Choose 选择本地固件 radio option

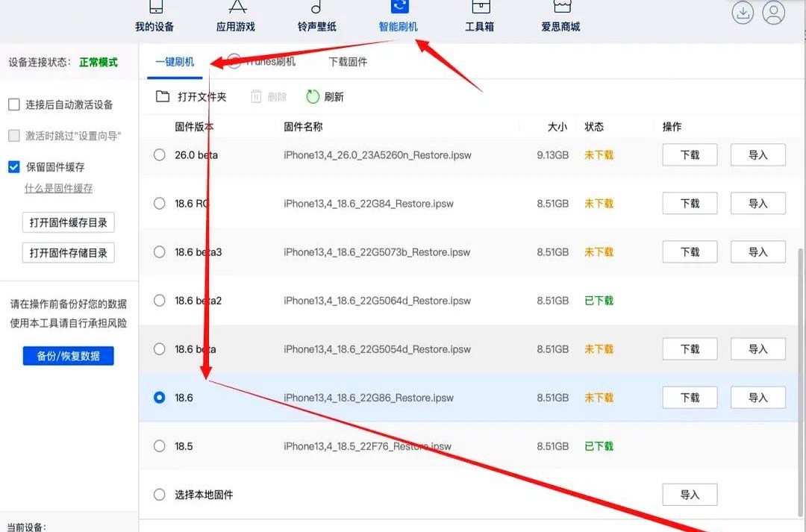(159, 495)
